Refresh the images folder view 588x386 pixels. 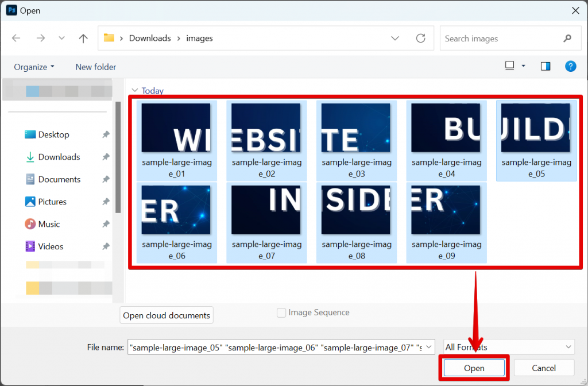click(419, 38)
